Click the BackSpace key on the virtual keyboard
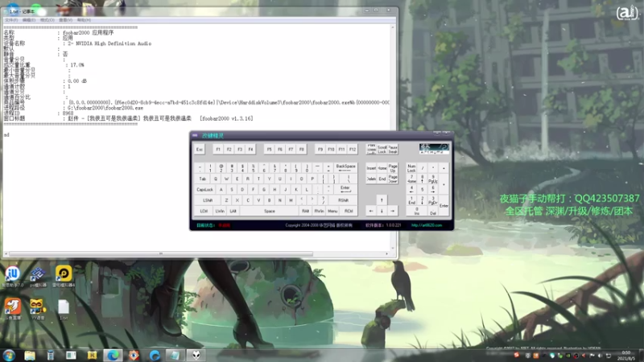This screenshot has width=644, height=362. [x=345, y=168]
